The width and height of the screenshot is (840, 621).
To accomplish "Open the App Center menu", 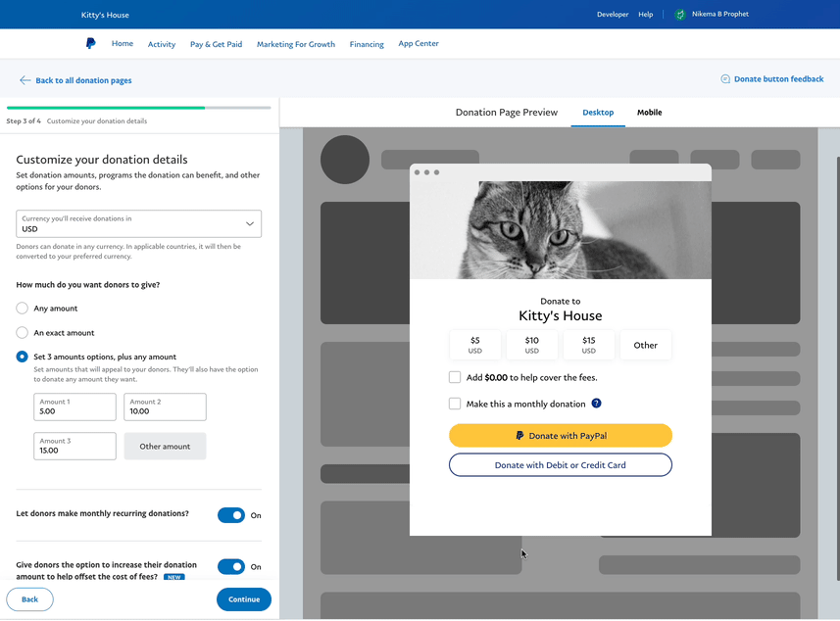I will click(419, 43).
